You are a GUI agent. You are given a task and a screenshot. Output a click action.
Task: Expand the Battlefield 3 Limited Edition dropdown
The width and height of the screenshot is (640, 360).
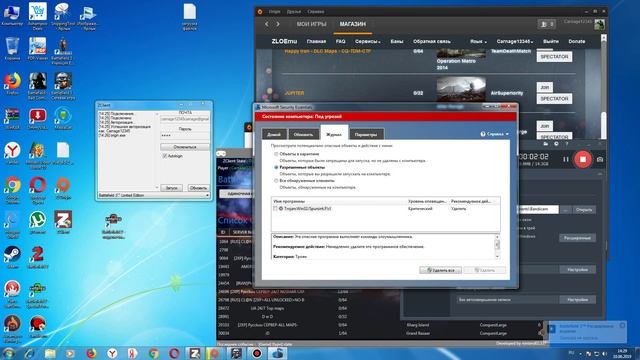207,195
